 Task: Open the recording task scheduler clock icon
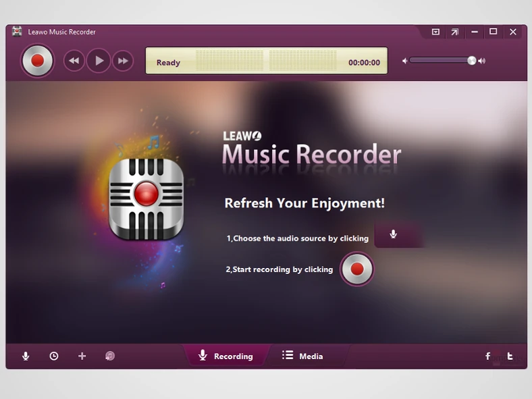pos(54,356)
